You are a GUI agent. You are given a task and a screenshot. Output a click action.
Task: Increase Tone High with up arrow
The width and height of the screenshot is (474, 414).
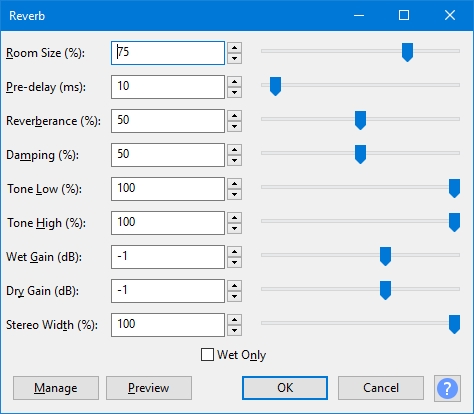235,218
